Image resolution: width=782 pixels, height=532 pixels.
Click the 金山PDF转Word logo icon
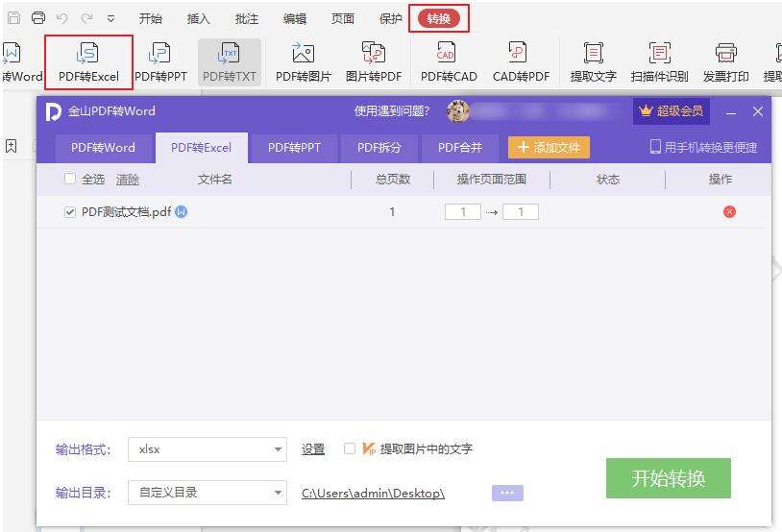coord(54,111)
